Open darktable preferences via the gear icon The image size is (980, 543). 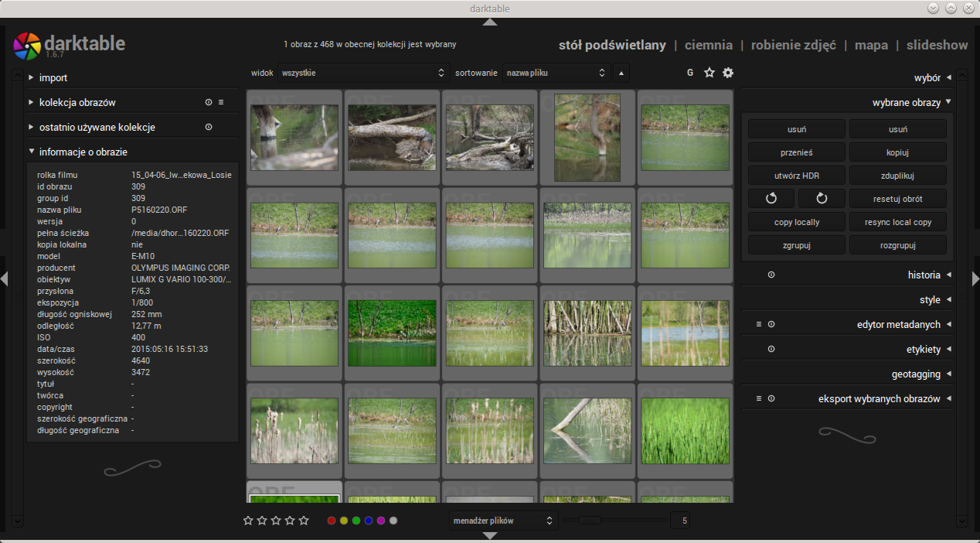coord(728,73)
